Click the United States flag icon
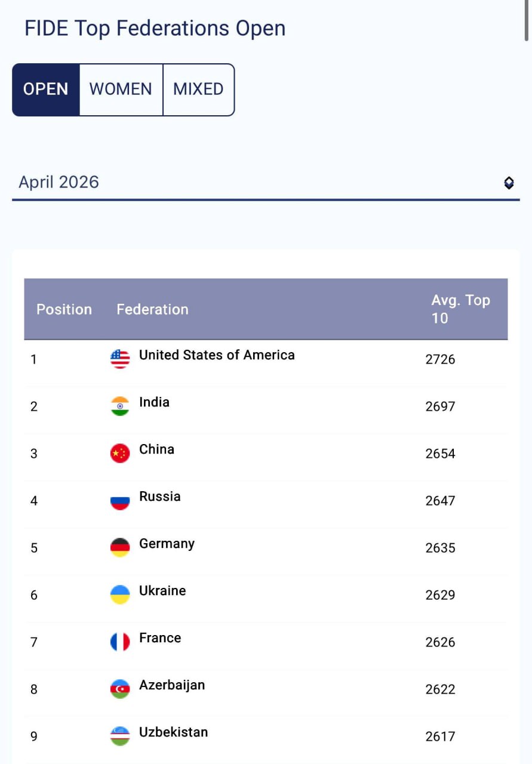This screenshot has height=764, width=532. tap(120, 359)
